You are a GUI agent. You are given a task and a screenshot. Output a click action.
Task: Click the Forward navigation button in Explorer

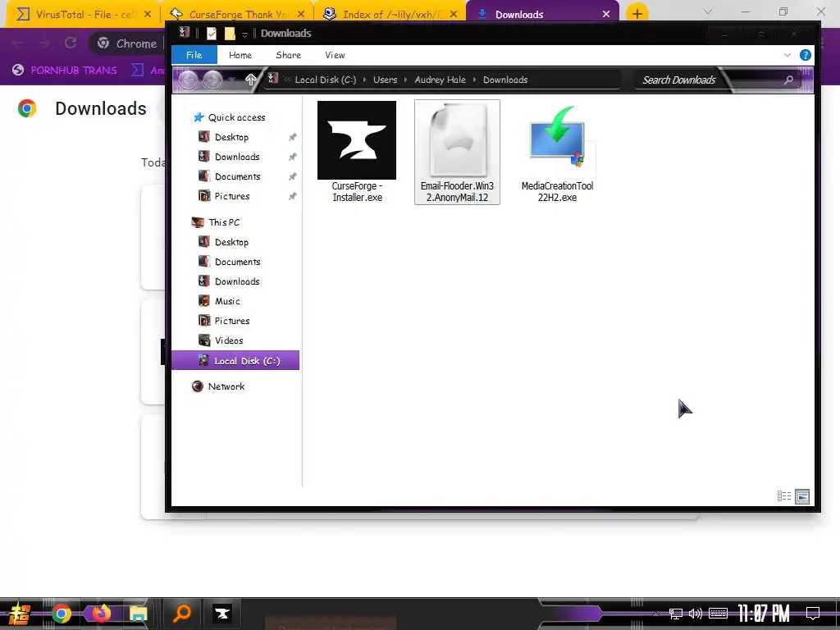coord(212,80)
